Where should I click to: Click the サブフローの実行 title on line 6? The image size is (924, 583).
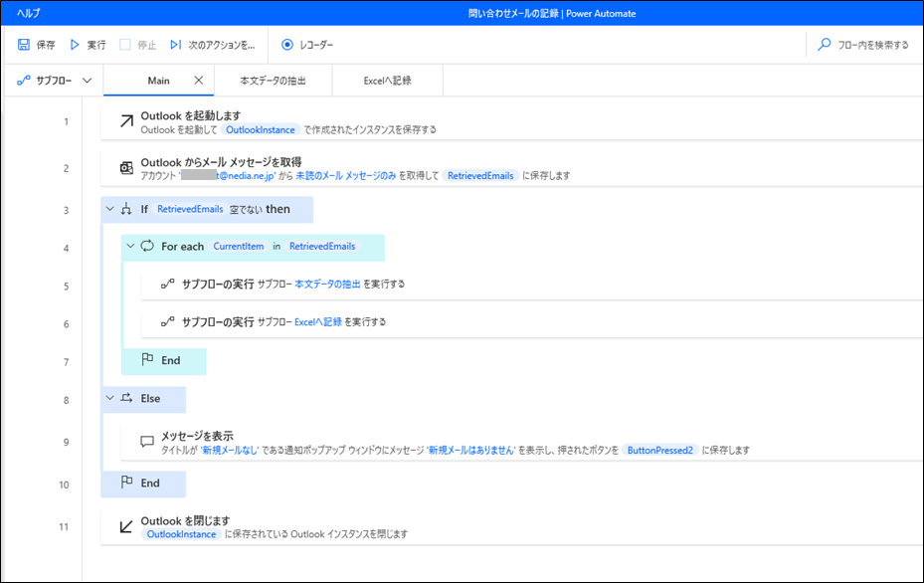tap(218, 322)
